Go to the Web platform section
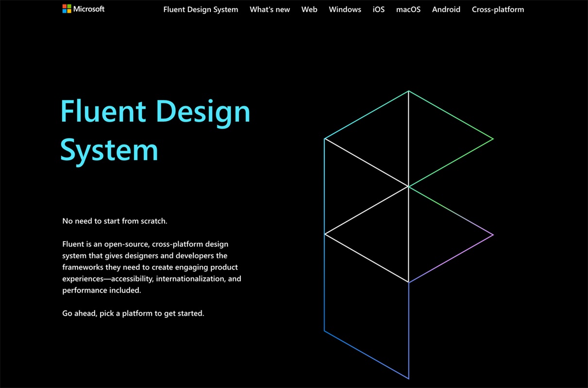Viewport: 588px width, 388px height. [309, 9]
